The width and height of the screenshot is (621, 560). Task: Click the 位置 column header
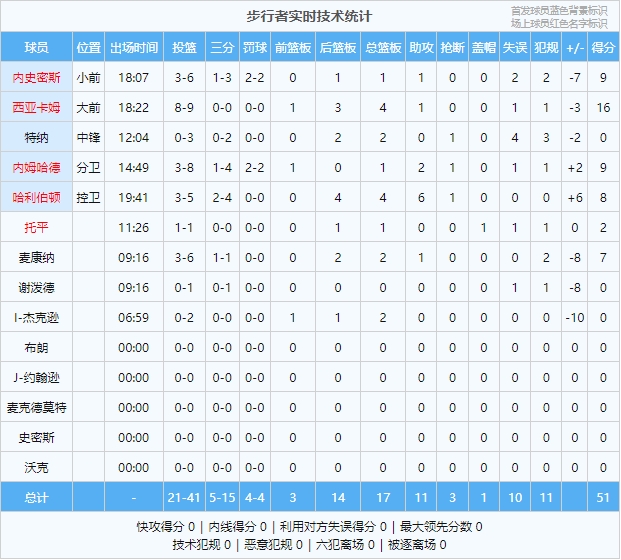tap(88, 47)
